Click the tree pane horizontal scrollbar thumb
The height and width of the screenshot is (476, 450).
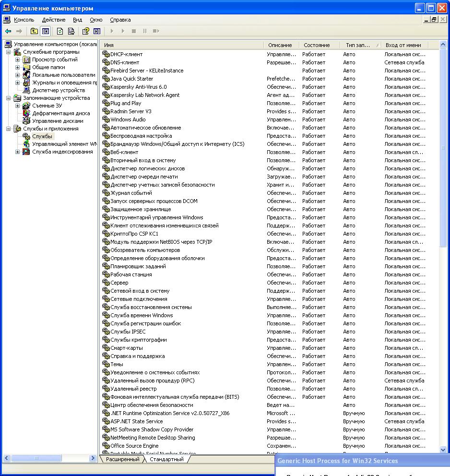36,458
